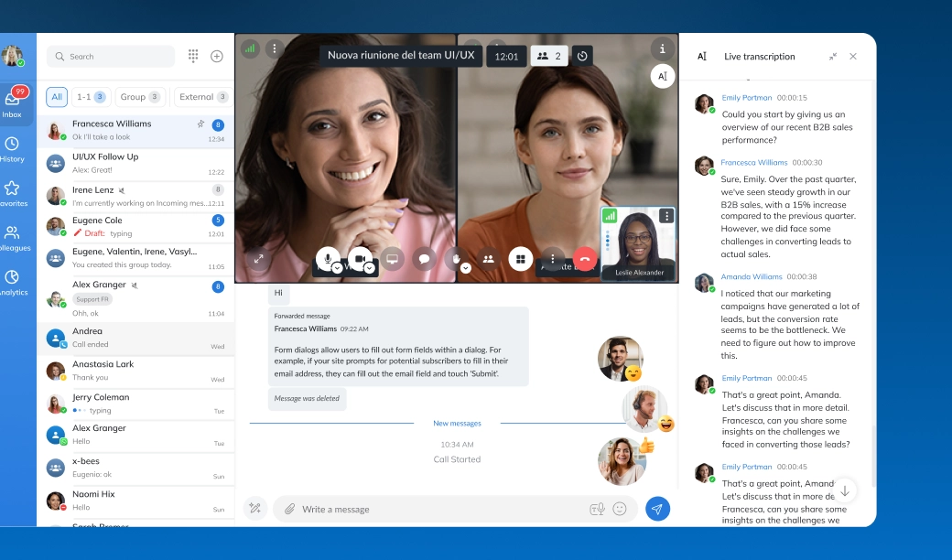Open the in-call chat bubble icon
952x560 pixels.
424,259
